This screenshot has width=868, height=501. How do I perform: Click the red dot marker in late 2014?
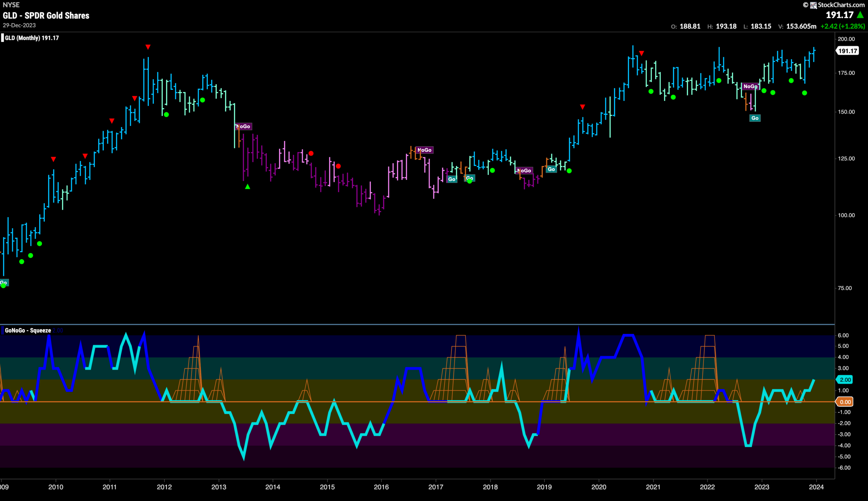tap(311, 153)
